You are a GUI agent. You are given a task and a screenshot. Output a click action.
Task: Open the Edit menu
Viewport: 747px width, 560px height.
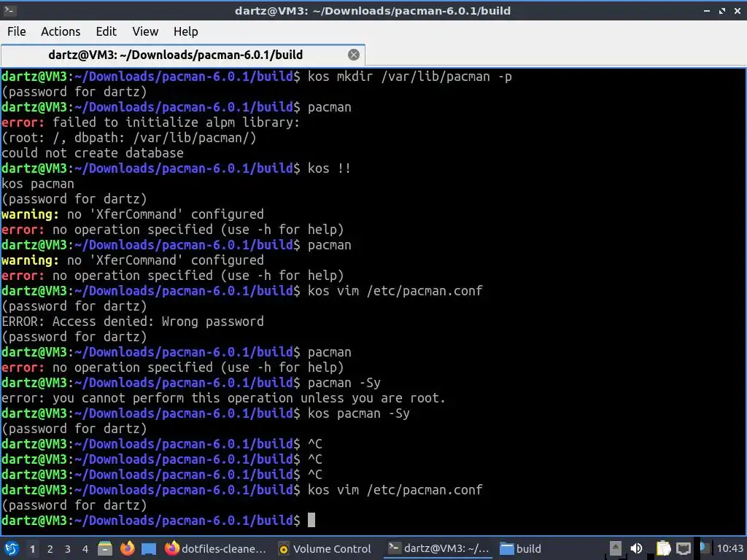[106, 31]
